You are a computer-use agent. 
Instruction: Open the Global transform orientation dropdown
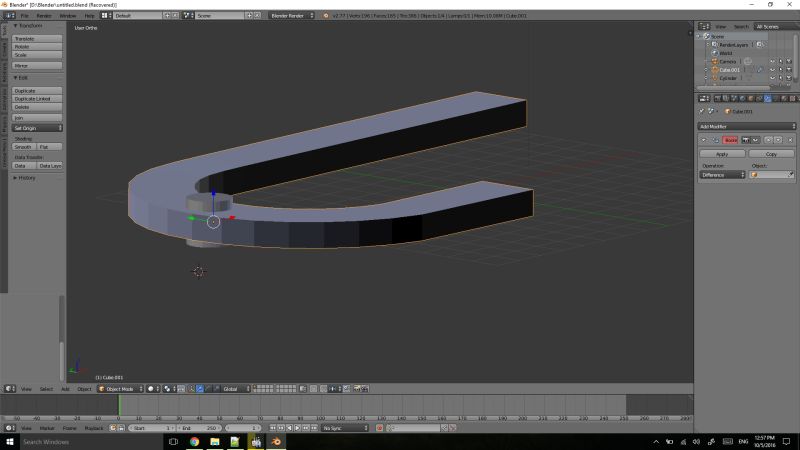(236, 389)
